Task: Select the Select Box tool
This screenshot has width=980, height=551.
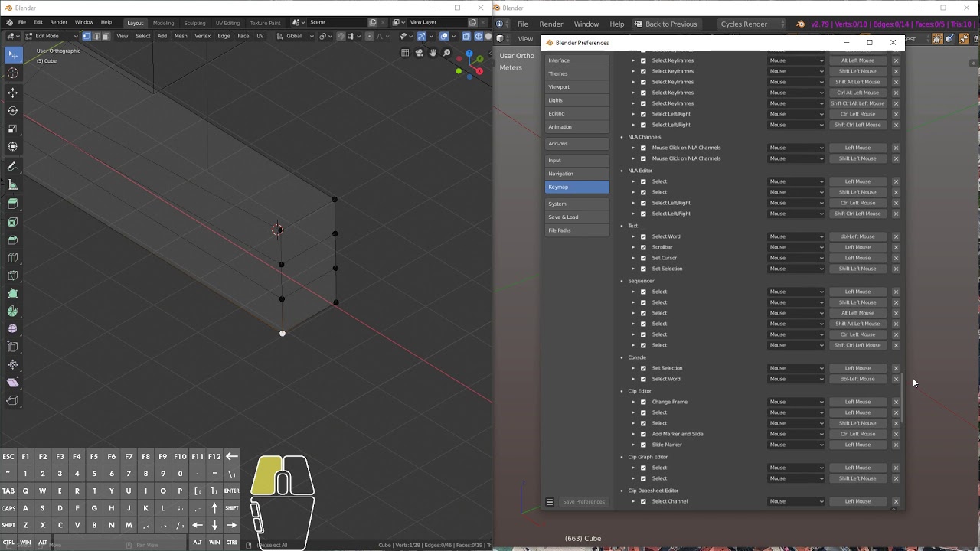Action: pyautogui.click(x=13, y=55)
